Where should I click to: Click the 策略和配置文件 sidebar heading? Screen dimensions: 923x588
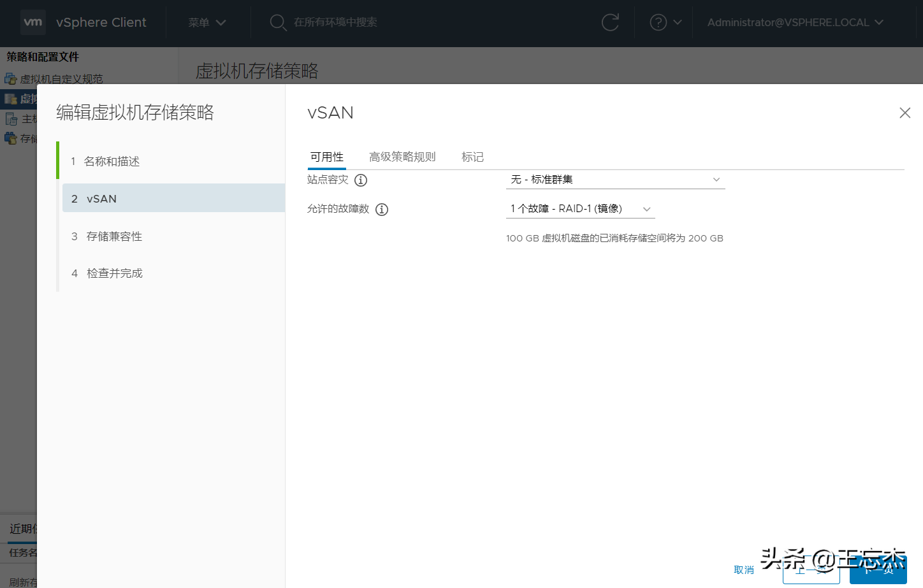coord(43,57)
